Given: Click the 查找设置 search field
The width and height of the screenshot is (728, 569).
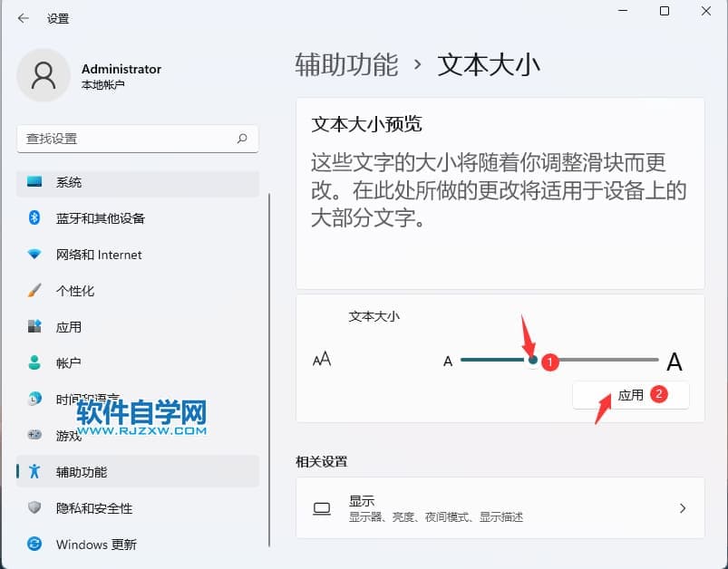Looking at the screenshot, I should 127,139.
